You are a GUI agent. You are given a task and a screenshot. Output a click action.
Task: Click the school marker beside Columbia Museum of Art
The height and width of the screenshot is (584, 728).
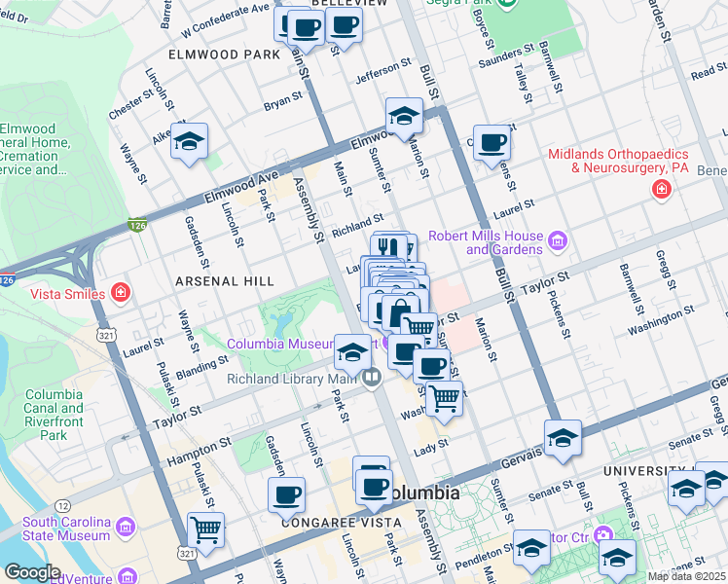[x=352, y=355]
